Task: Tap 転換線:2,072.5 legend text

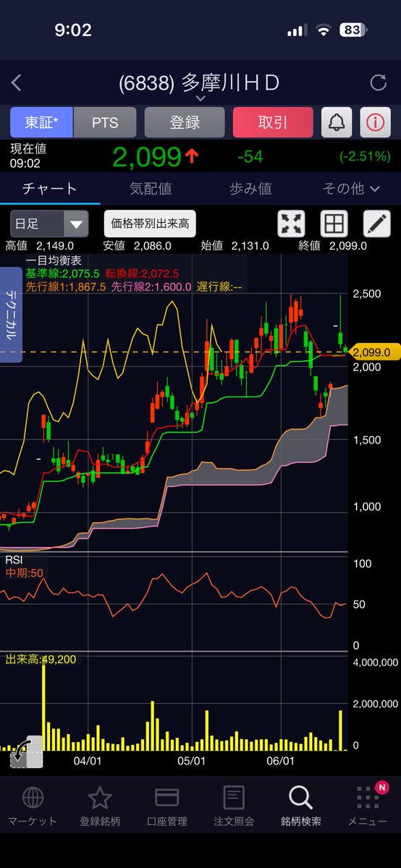Action: click(142, 273)
